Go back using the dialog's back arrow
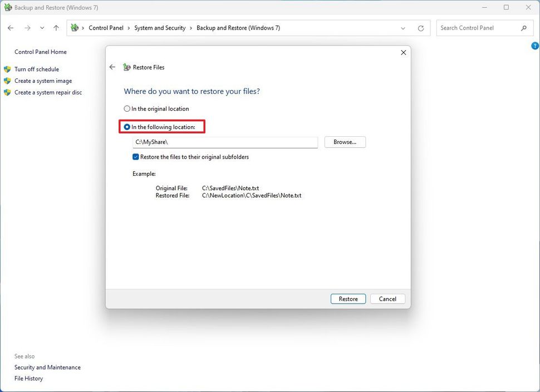Screen dimensions: 540x392 click(x=112, y=67)
